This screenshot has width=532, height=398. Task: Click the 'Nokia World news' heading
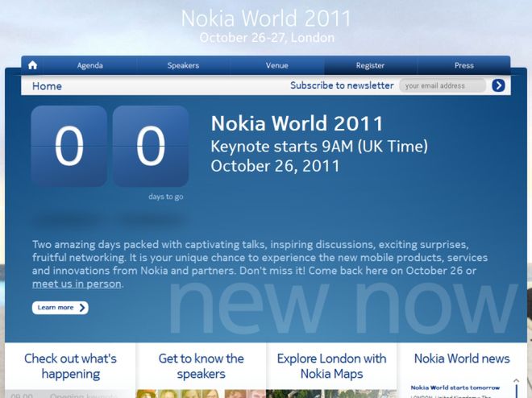click(462, 359)
